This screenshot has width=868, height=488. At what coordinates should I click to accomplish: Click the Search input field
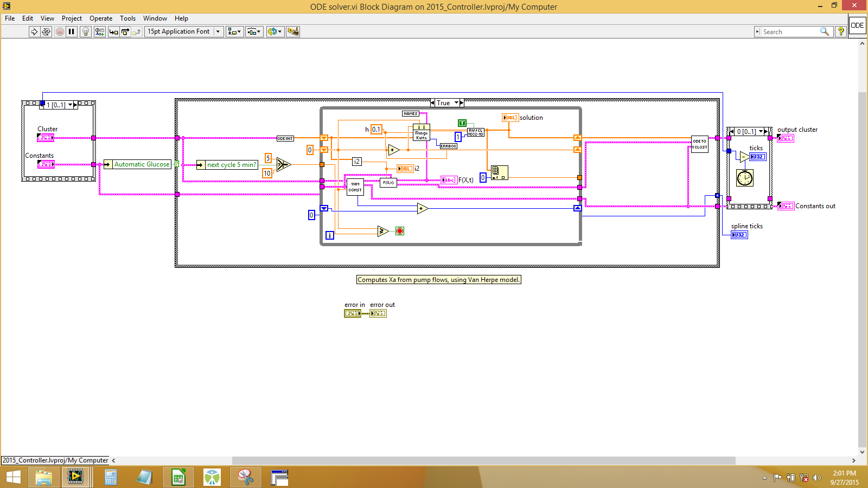pos(790,31)
